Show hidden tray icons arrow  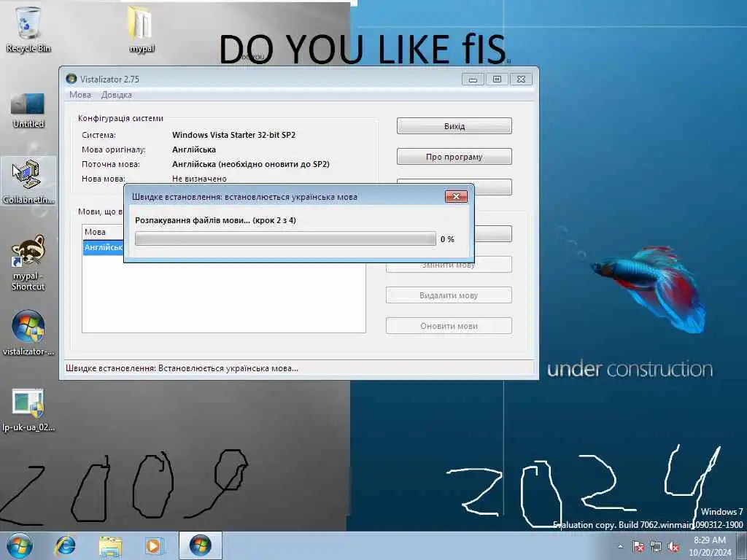[620, 546]
